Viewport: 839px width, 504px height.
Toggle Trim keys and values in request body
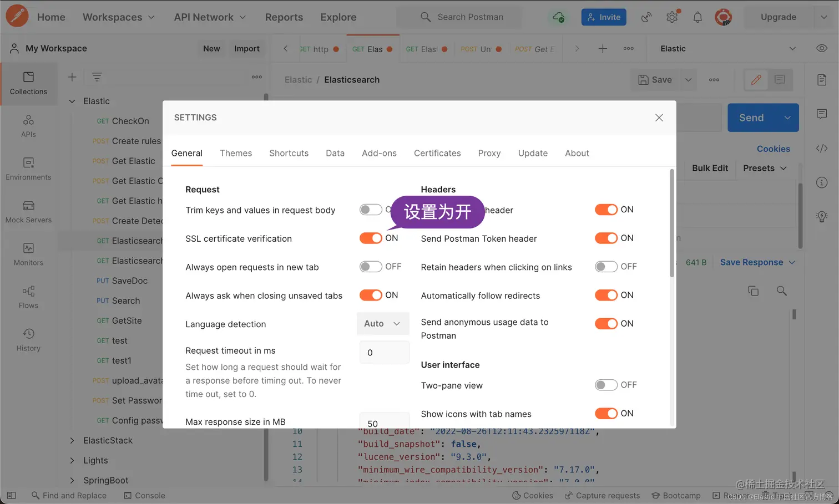tap(371, 210)
